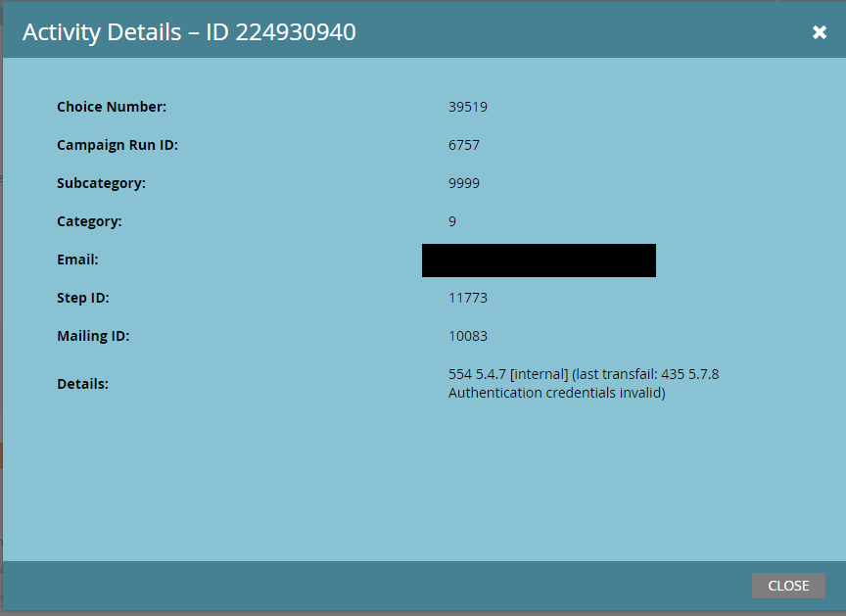Select the Choice Number label

coord(112,107)
